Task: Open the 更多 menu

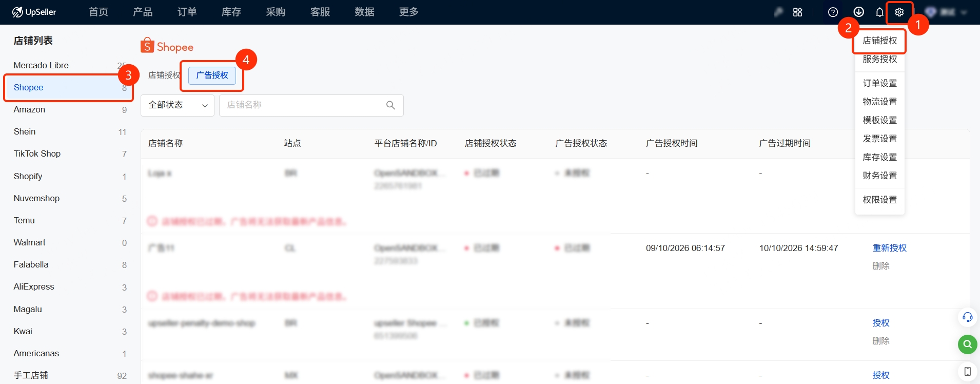Action: 409,12
